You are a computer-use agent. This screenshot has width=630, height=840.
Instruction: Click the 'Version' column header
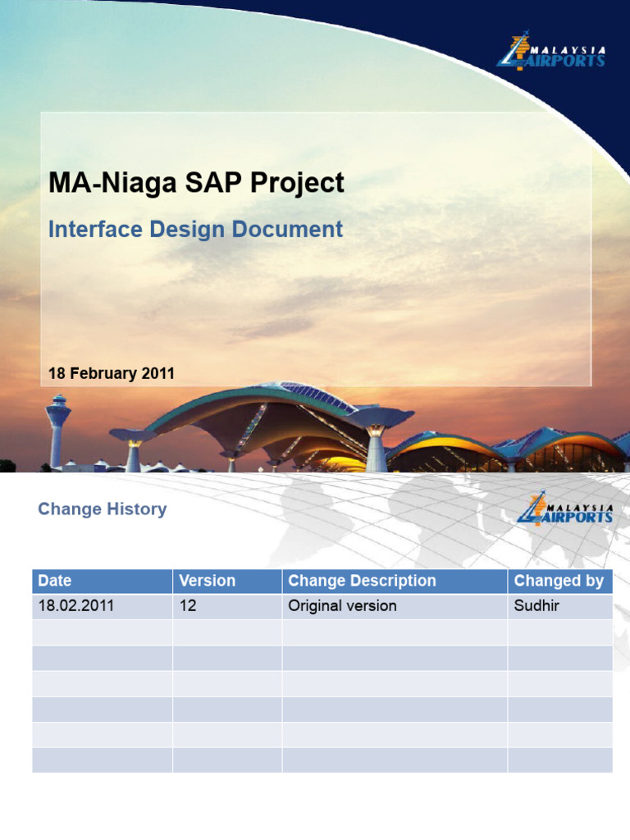click(x=228, y=581)
